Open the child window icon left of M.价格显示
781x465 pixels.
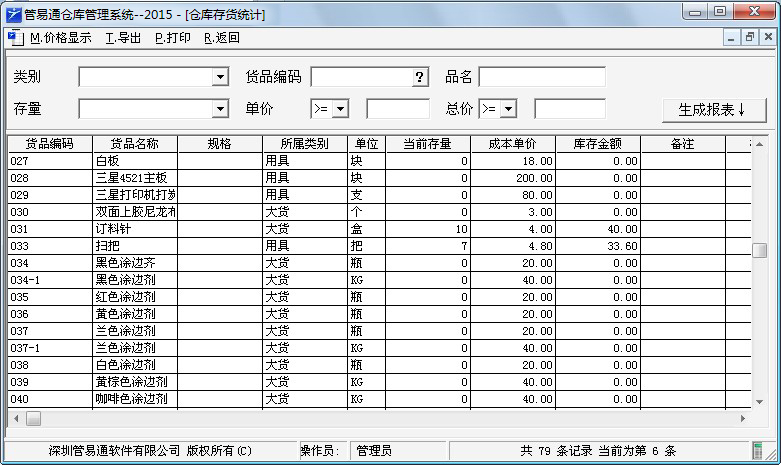[14, 38]
